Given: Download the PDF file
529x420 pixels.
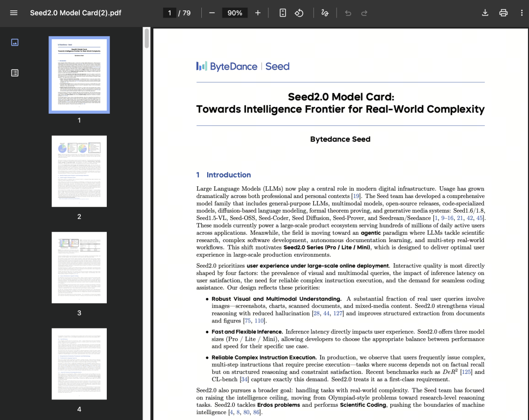Looking at the screenshot, I should click(485, 13).
